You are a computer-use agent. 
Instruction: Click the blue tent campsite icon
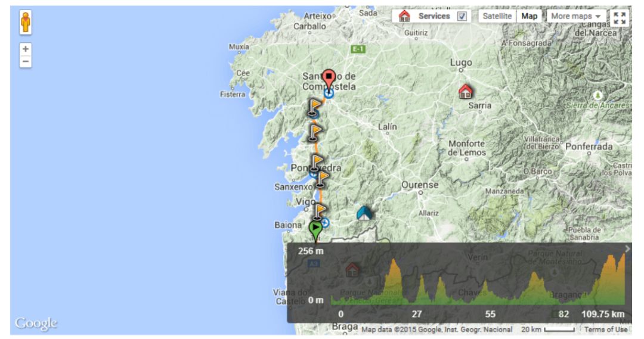click(x=364, y=213)
